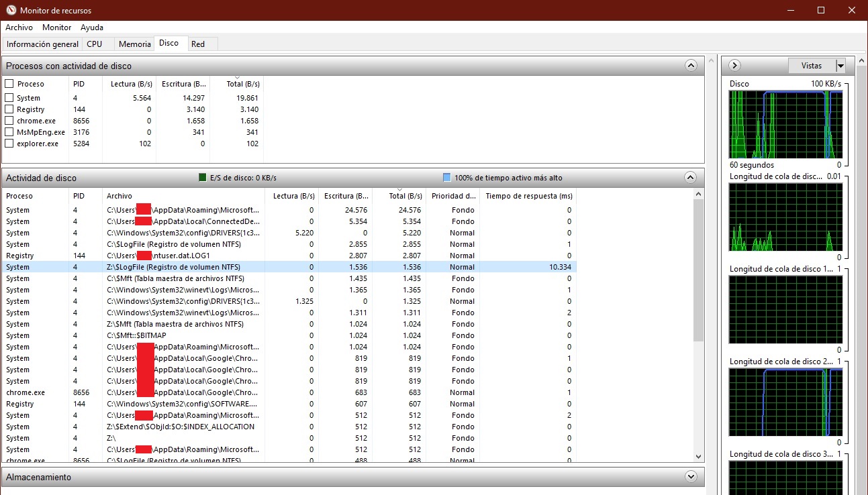The width and height of the screenshot is (868, 495).
Task: Select explorer.exe process row
Action: (133, 144)
